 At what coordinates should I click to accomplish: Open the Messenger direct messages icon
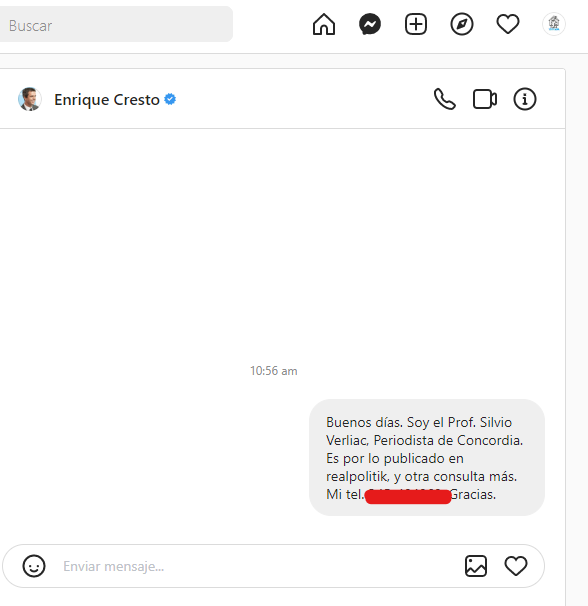pos(370,24)
